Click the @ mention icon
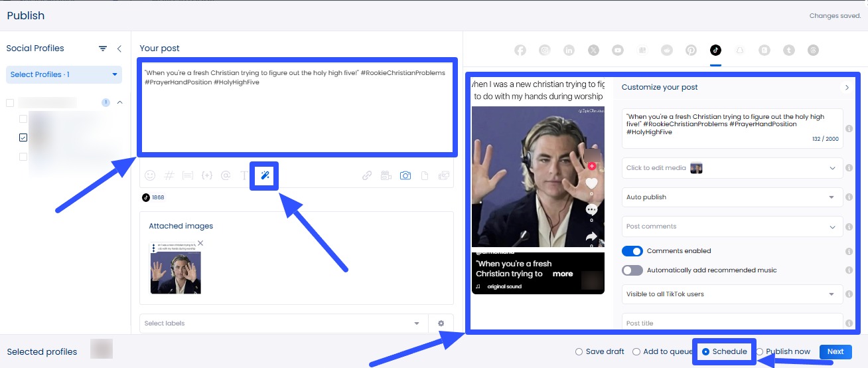 coord(226,176)
